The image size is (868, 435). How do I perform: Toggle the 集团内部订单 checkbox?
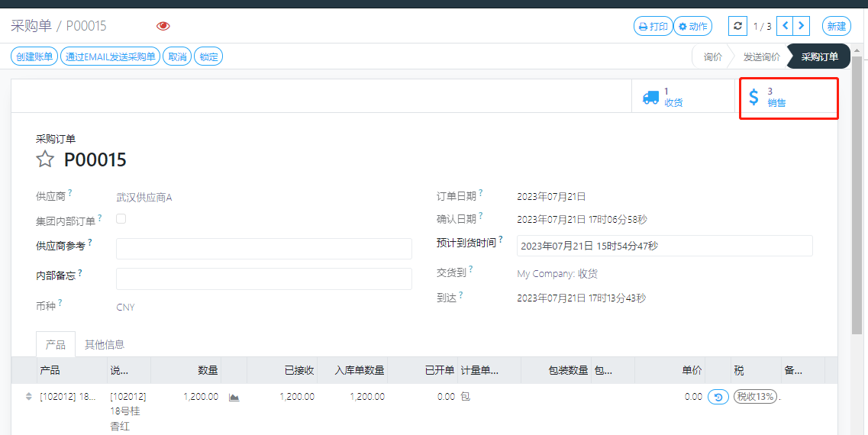pos(121,219)
